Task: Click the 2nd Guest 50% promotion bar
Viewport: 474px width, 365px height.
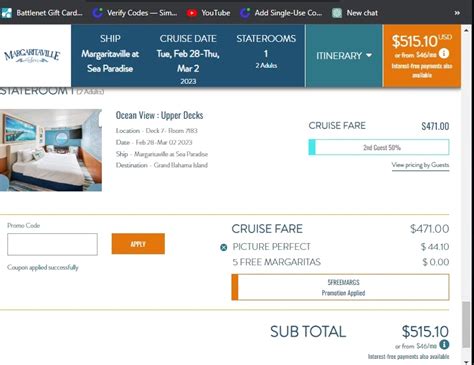Action: [379, 147]
